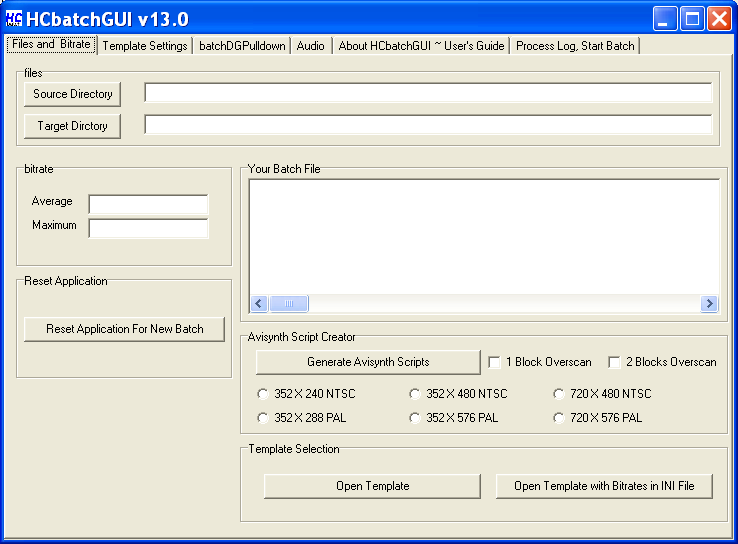Click the batch file horizontal scrollbar thumb
Viewport: 738px width, 544px height.
pos(289,304)
